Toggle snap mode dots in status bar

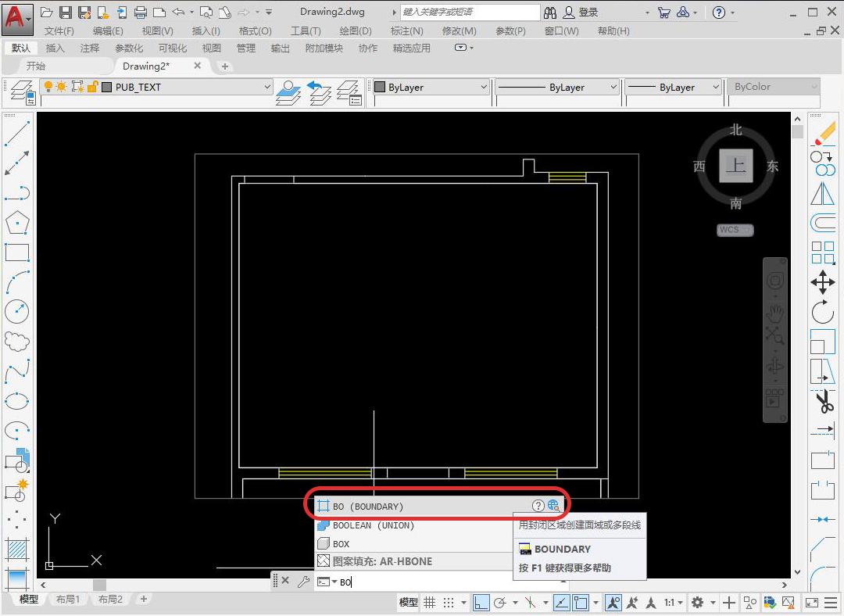[x=449, y=603]
